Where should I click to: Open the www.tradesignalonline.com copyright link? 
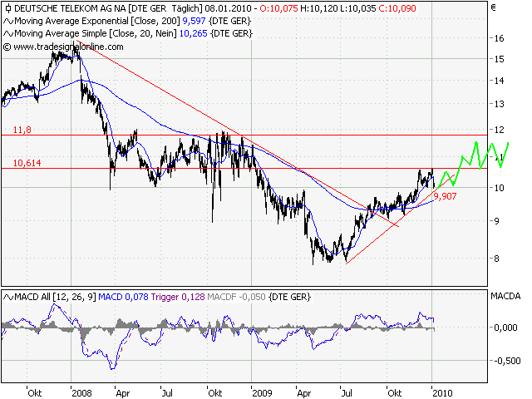click(x=63, y=47)
